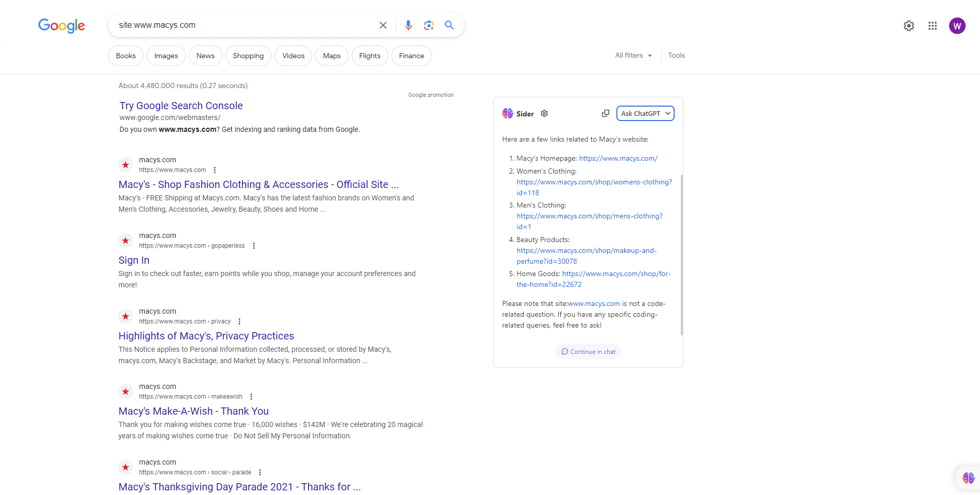Clear the search box with the X icon

(x=383, y=25)
